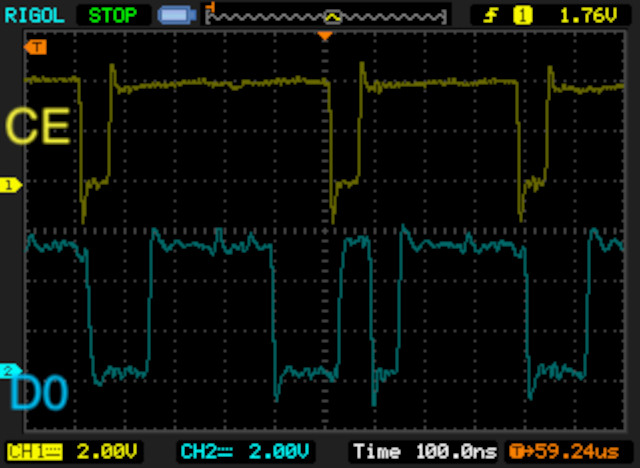Click the 59.24us trigger offset readout
Screen dimensions: 640x468
point(564,452)
